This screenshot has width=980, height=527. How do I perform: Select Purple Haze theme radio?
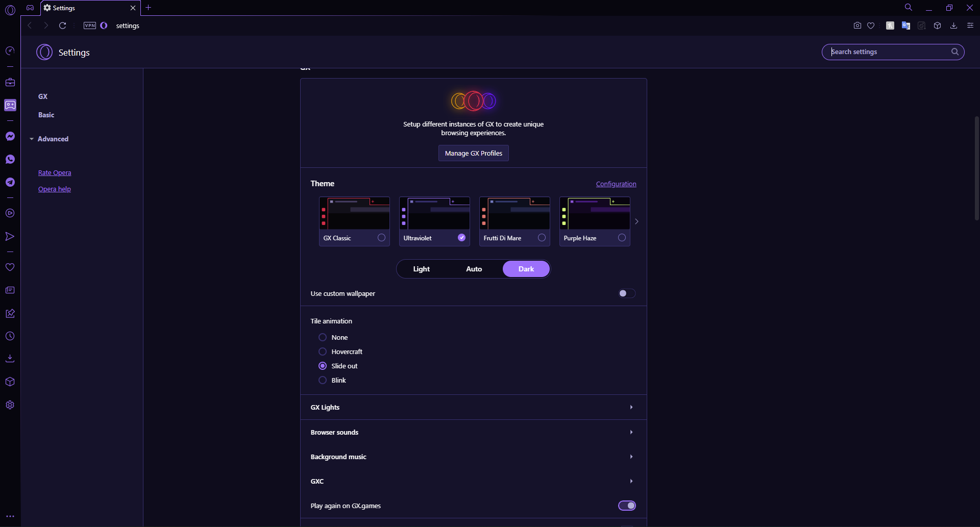click(622, 238)
